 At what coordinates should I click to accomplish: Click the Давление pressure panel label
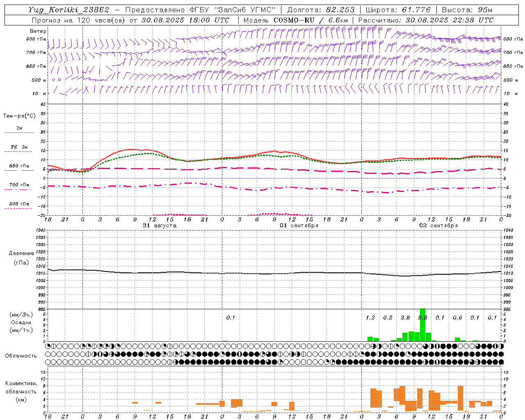tap(21, 253)
